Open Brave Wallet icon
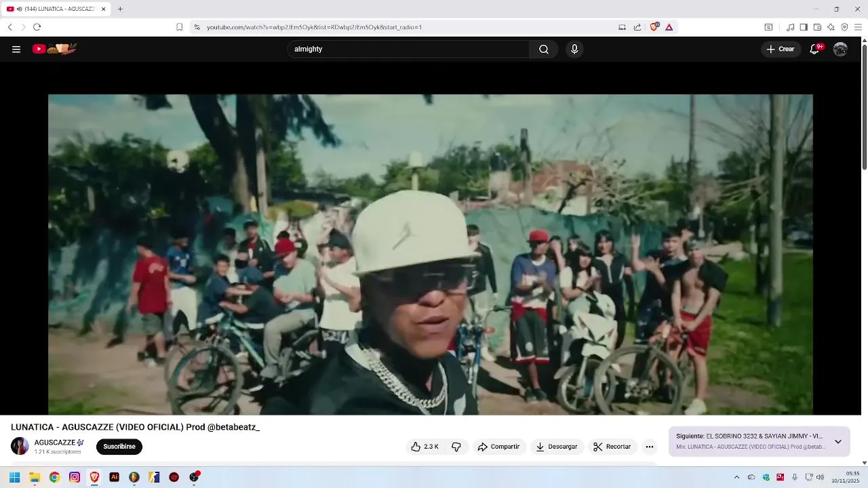 817,27
